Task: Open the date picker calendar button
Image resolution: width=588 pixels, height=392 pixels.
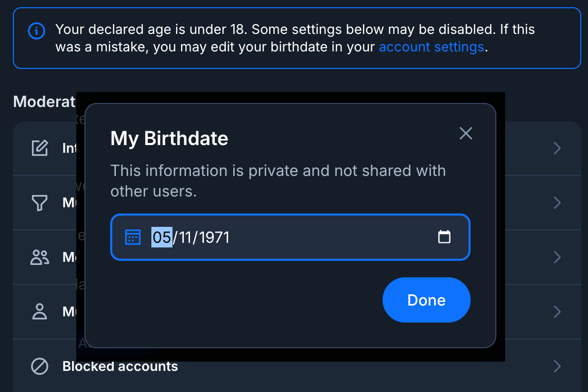Action: tap(444, 237)
